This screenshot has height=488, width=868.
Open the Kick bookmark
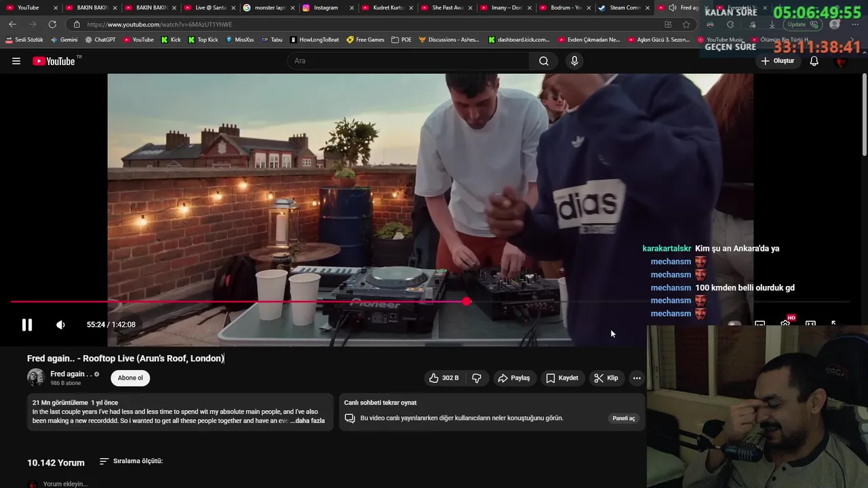click(x=170, y=40)
